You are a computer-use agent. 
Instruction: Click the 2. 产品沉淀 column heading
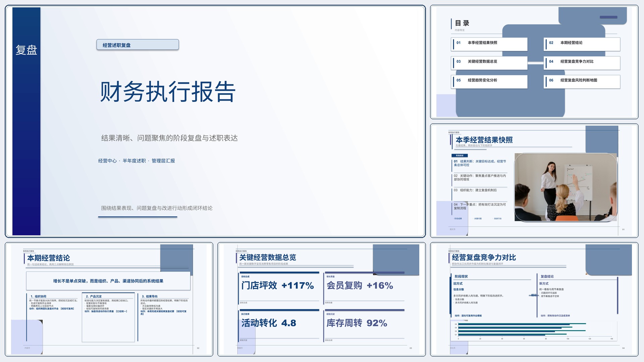(x=94, y=296)
